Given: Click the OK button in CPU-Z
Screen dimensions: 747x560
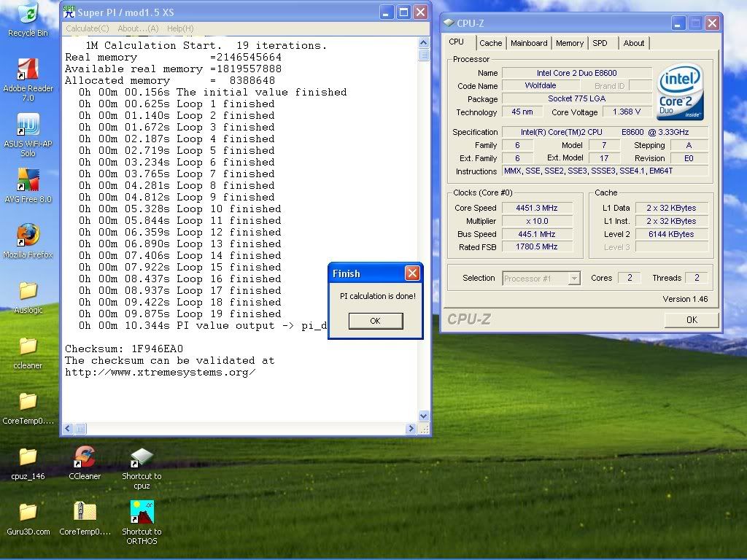Looking at the screenshot, I should 692,320.
